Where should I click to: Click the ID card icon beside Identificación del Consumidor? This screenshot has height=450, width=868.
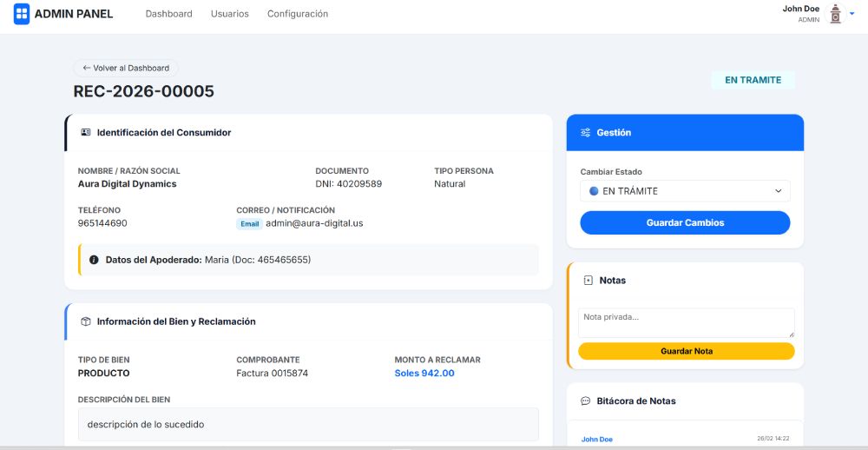pos(86,132)
